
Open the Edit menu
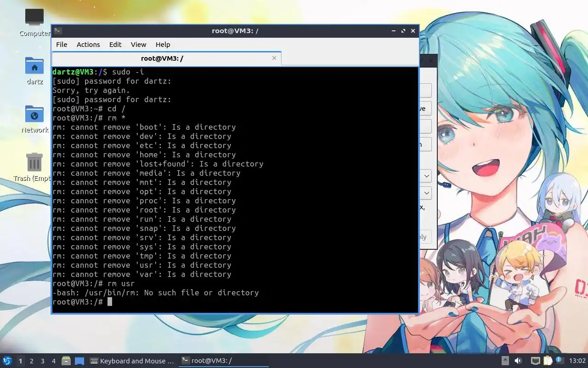tap(115, 45)
